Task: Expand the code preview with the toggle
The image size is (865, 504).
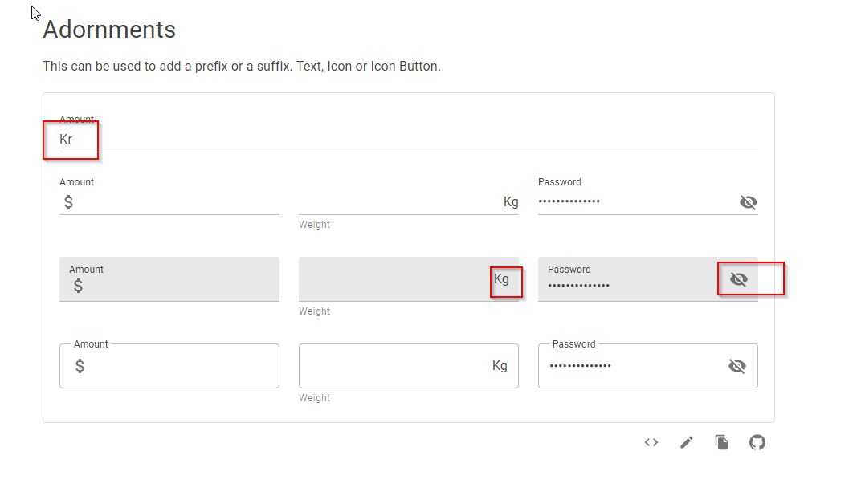Action: click(x=651, y=442)
